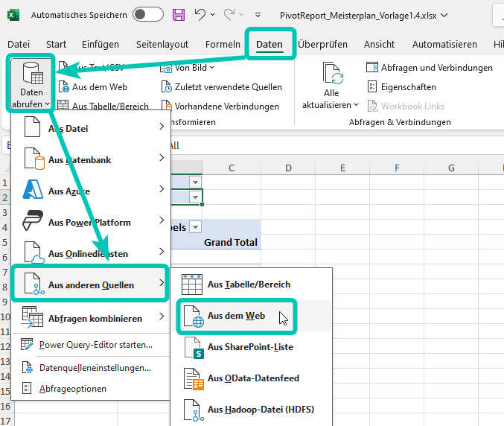Switch to the Einfügen ribbon tab

click(101, 45)
